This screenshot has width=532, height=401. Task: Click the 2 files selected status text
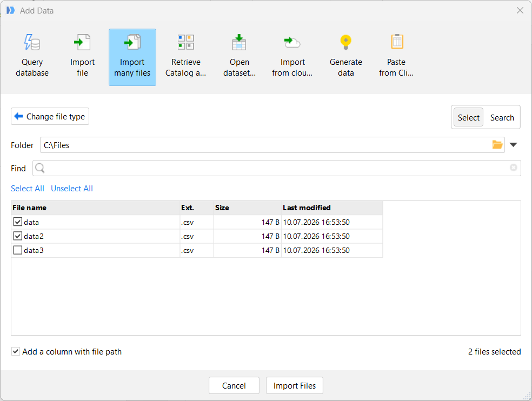pos(494,351)
